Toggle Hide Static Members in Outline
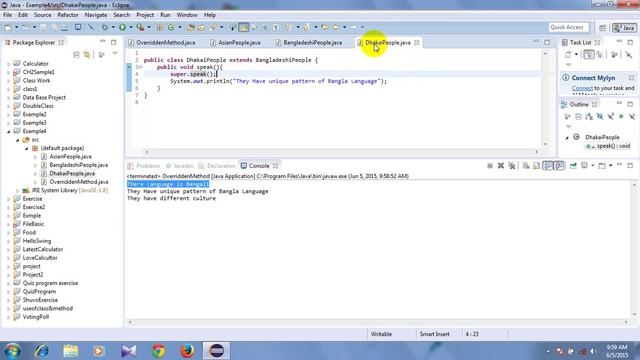The image size is (640, 360). coord(611,117)
